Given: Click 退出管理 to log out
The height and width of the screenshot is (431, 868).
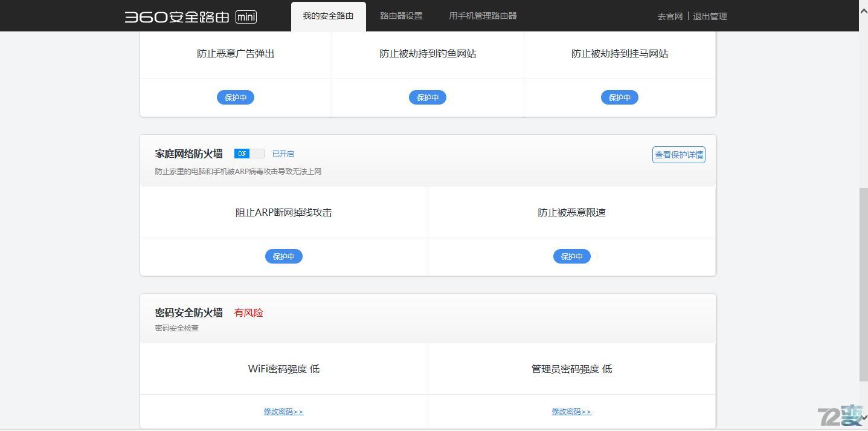Looking at the screenshot, I should click(710, 16).
